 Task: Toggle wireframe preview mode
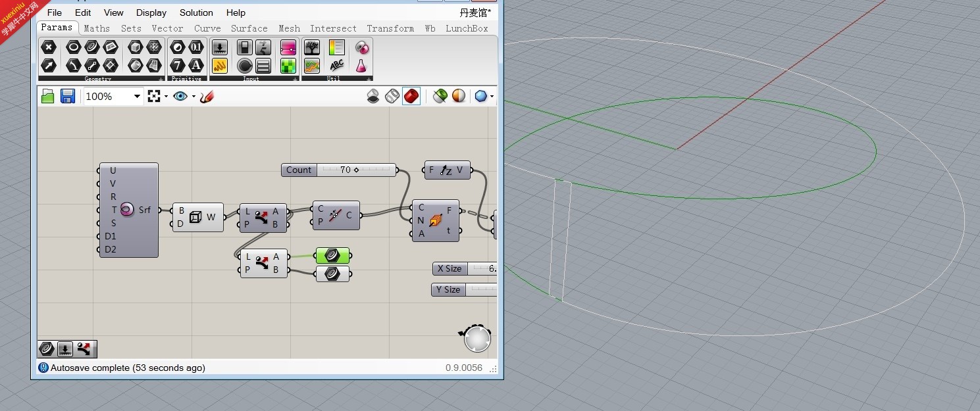coord(392,96)
